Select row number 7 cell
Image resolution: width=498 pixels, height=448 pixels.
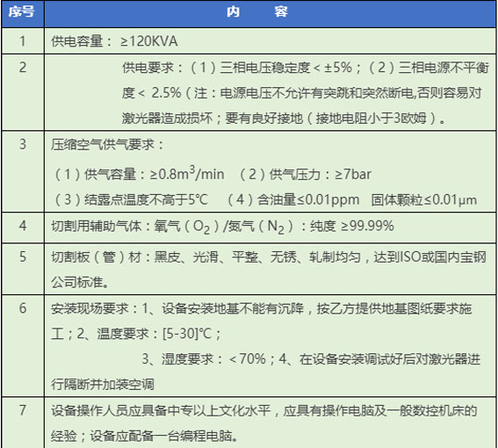[22, 423]
